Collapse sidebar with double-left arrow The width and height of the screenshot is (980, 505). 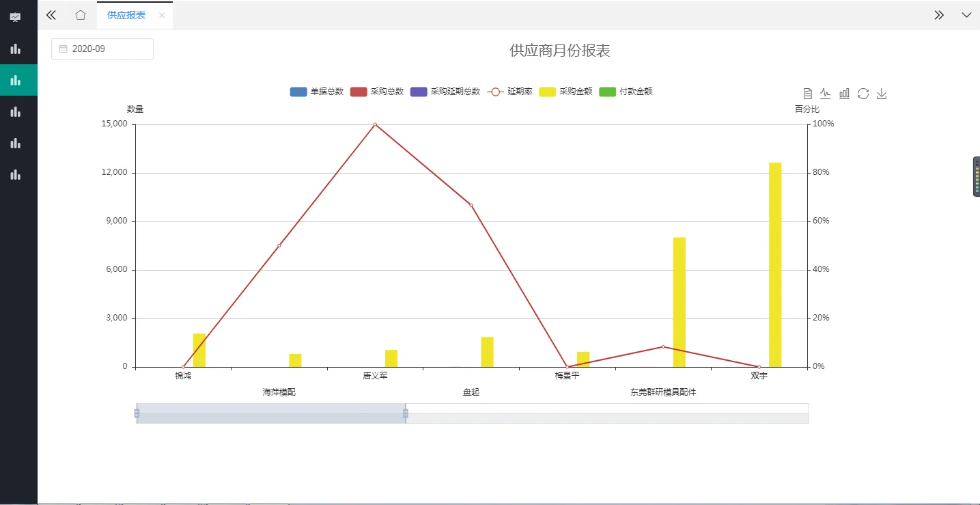coord(51,15)
